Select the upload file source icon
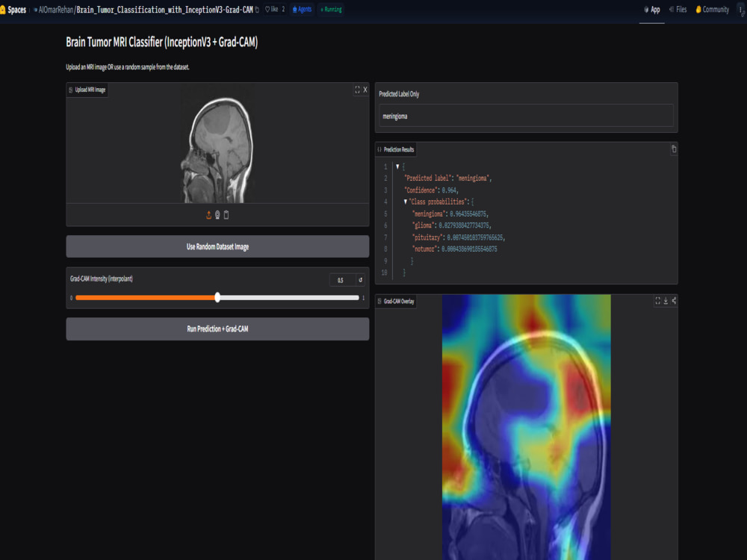This screenshot has height=560, width=747. (208, 215)
